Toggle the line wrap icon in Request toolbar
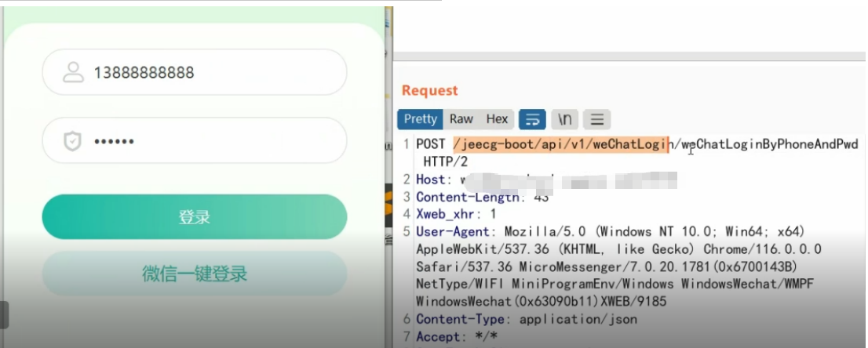This screenshot has width=868, height=348. pos(531,119)
